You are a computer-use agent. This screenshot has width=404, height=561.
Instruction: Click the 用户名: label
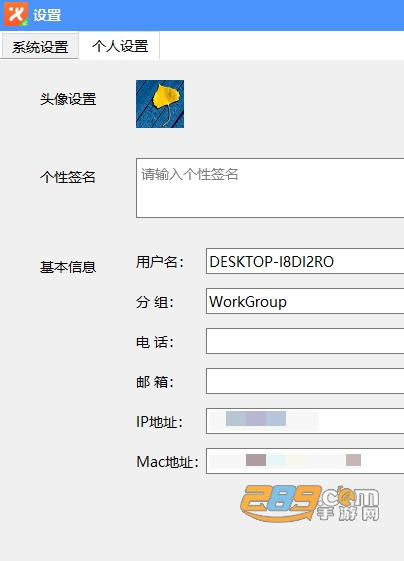tap(160, 262)
